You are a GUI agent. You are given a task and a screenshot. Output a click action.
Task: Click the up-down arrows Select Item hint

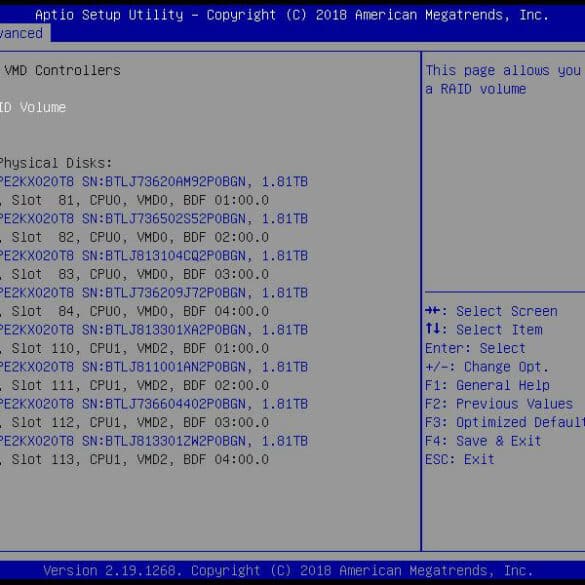pos(484,330)
